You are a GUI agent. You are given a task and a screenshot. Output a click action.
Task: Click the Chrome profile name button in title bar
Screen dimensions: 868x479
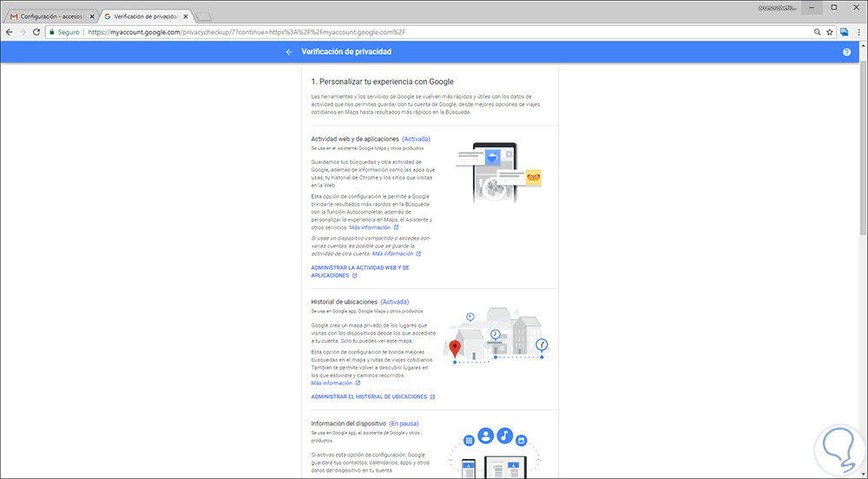click(778, 8)
